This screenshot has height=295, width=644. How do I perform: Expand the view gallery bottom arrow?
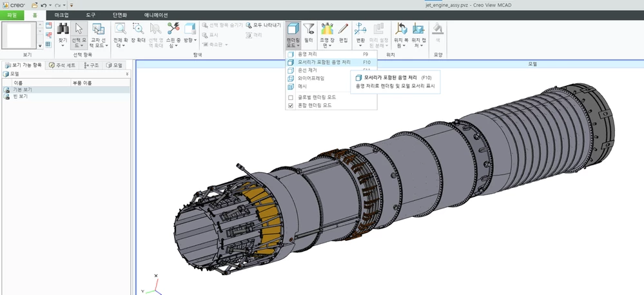40,46
